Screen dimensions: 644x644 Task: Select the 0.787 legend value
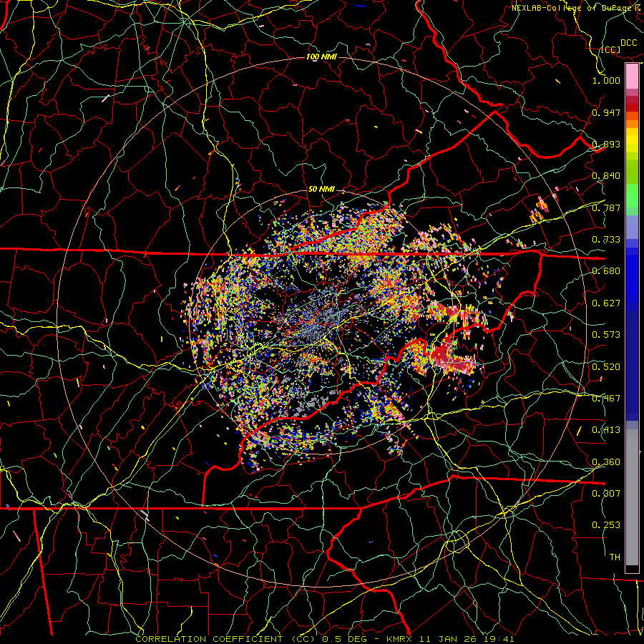[606, 208]
